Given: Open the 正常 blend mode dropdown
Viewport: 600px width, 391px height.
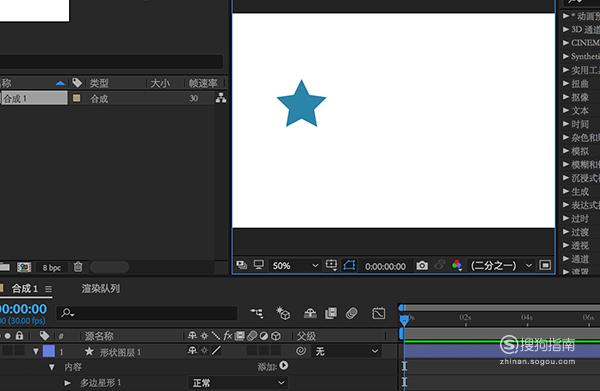Looking at the screenshot, I should coord(239,383).
